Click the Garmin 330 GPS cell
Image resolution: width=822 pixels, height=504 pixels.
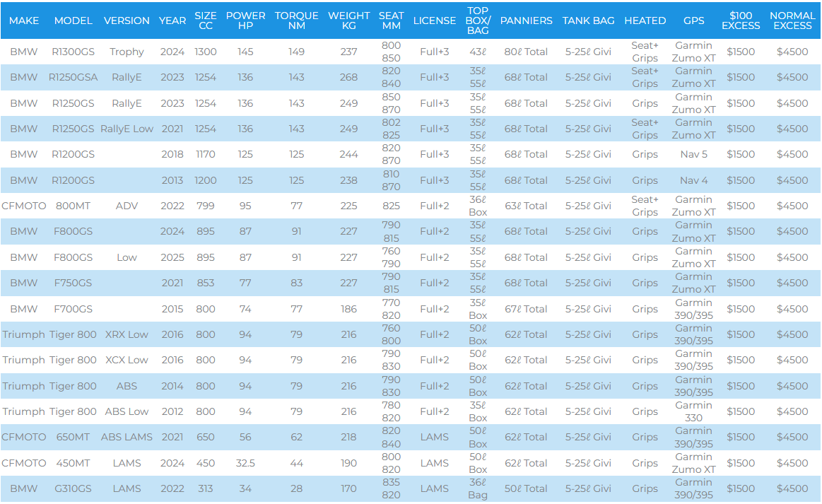[x=693, y=411]
